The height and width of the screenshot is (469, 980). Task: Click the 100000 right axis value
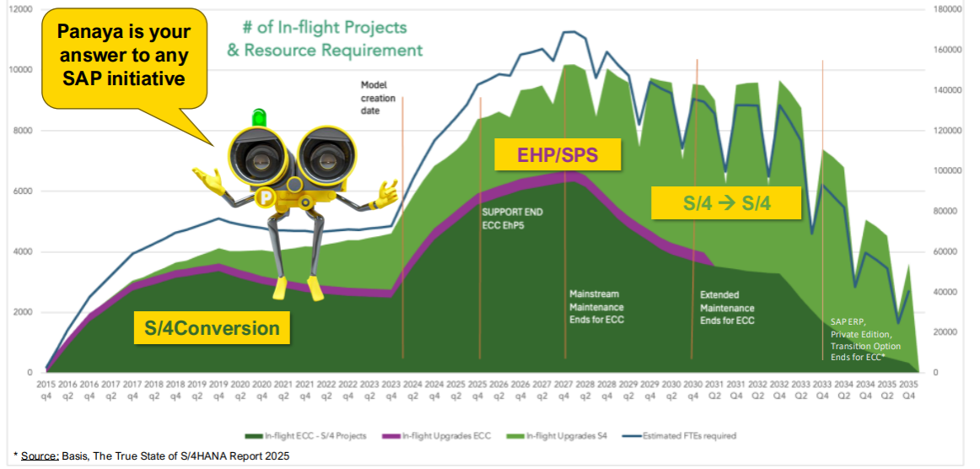947,171
